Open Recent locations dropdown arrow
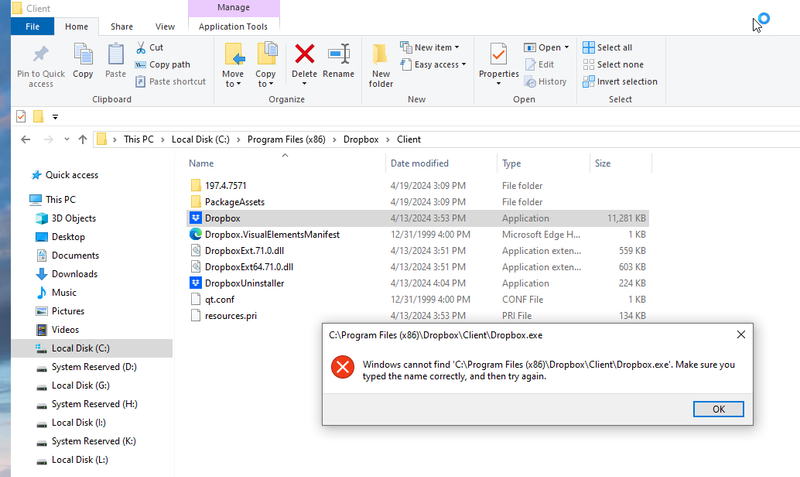The width and height of the screenshot is (800, 477). (66, 139)
